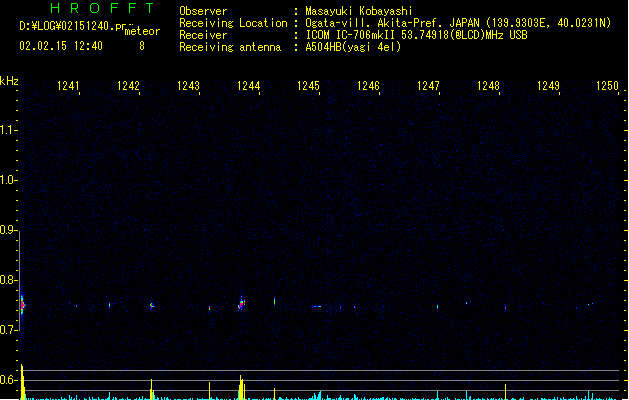Select the A504HB(yagi 4el) antenna value
629x400 pixels.
(353, 47)
